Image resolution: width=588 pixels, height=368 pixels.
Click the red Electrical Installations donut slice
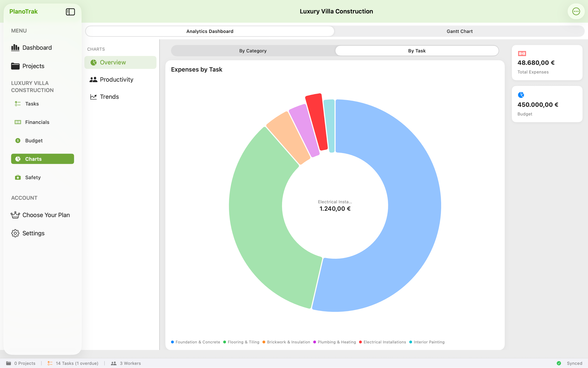point(317,122)
